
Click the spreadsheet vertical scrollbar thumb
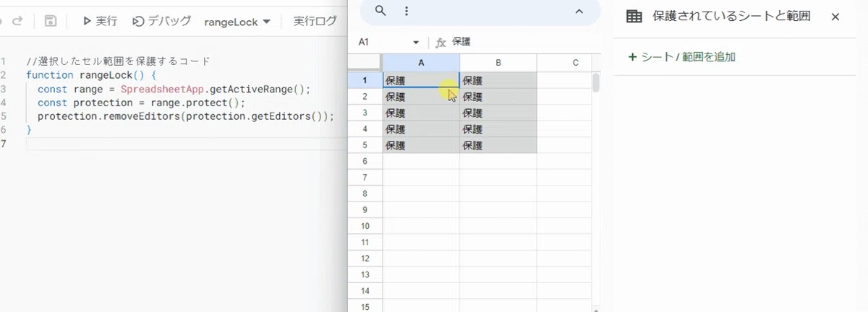(x=596, y=82)
